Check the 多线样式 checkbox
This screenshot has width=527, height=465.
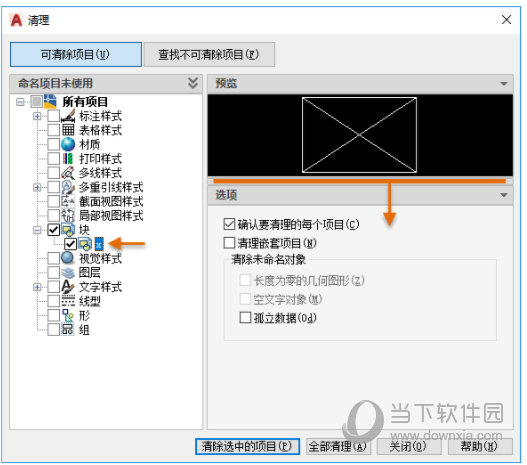coord(53,173)
